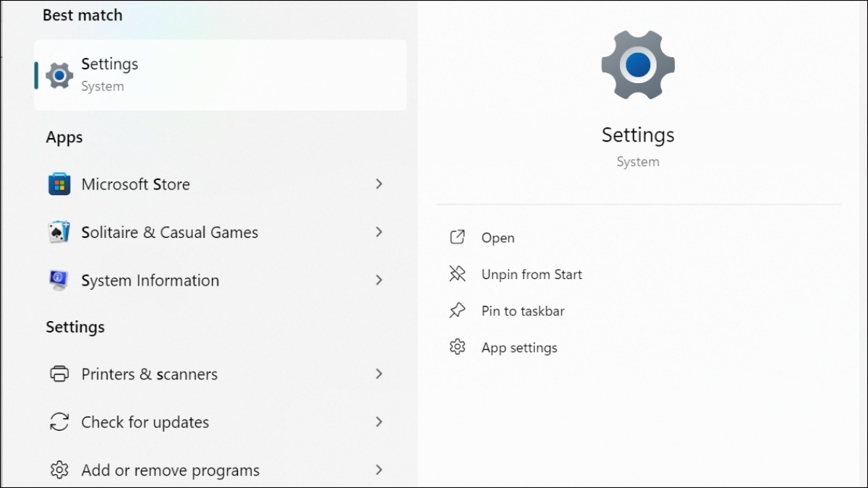Screen dimensions: 868x488
Task: Expand the System Information chevron
Action: [378, 280]
